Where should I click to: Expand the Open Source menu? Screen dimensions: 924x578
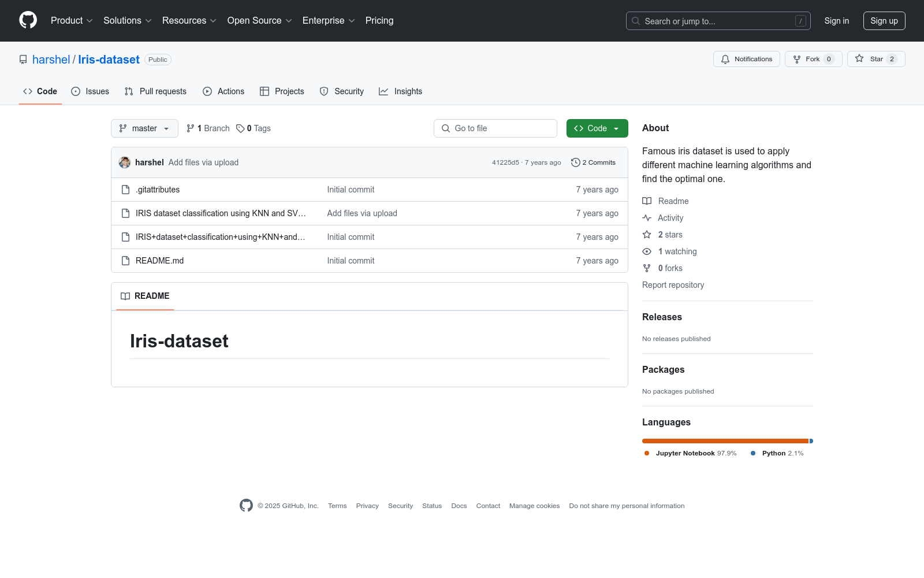[260, 21]
